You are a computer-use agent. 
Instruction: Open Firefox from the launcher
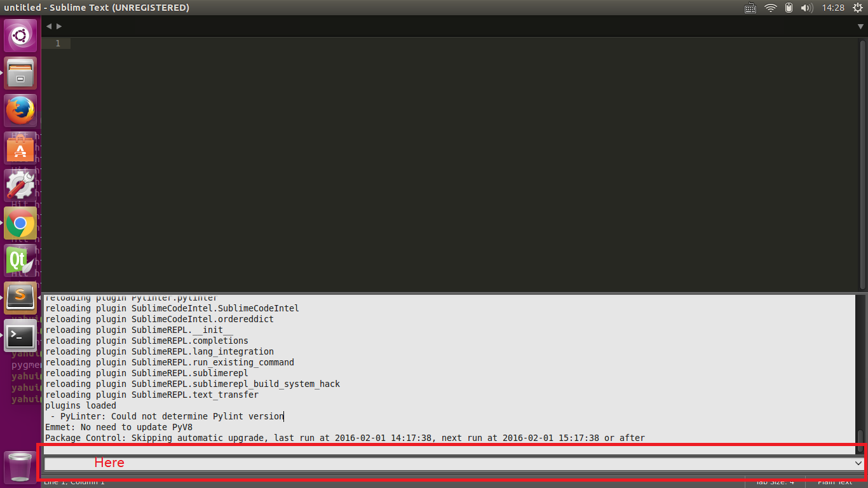[21, 111]
